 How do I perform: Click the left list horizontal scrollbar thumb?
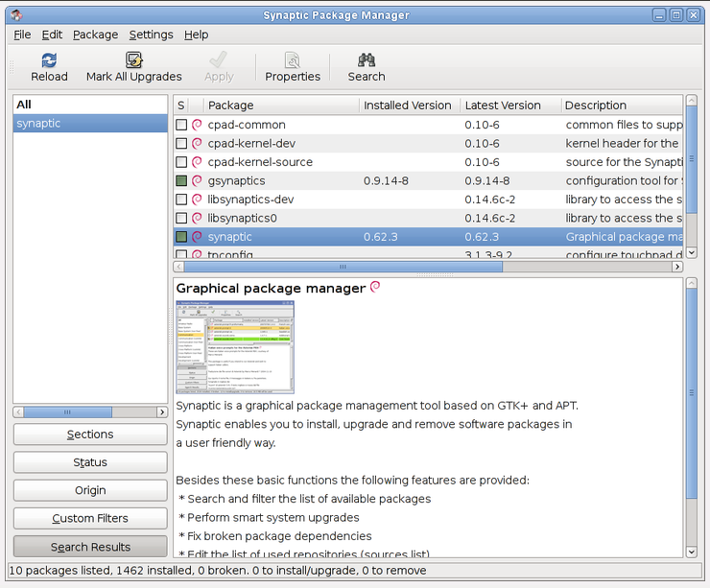pyautogui.click(x=67, y=412)
